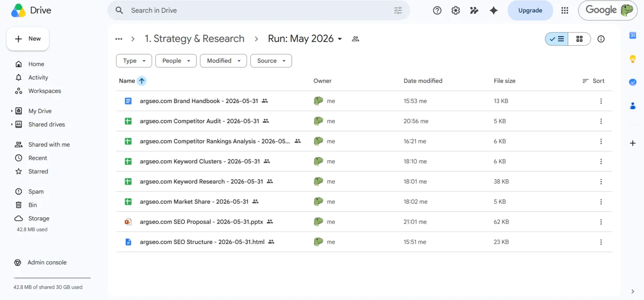Image resolution: width=644 pixels, height=300 pixels.
Task: Show hidden breadcrumb folders via ellipsis
Action: (x=119, y=39)
